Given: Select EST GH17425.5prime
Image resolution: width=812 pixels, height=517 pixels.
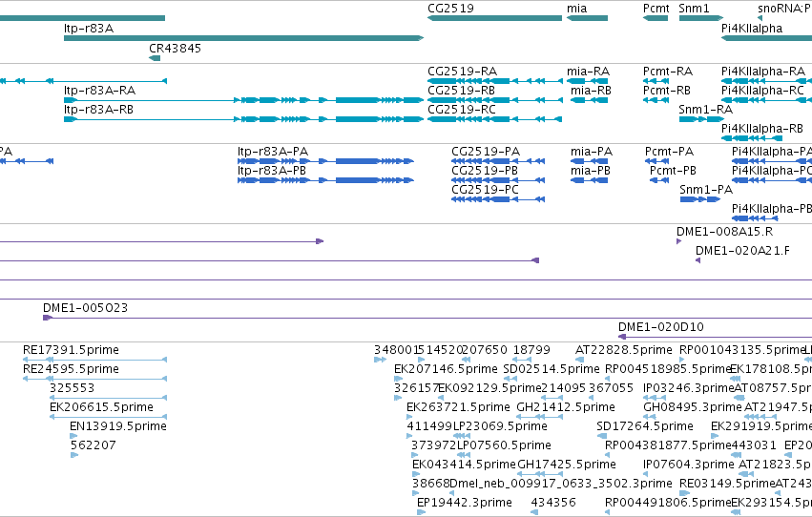Looking at the screenshot, I should (567, 465).
